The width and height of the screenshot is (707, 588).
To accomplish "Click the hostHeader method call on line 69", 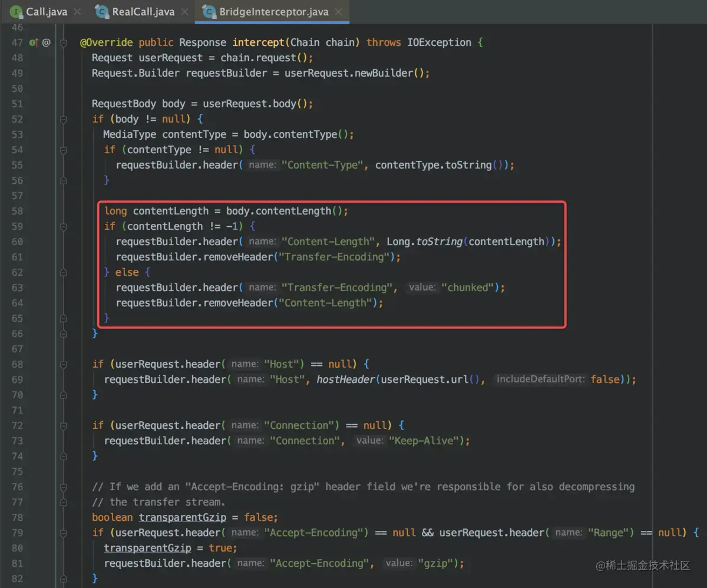I will pos(346,379).
